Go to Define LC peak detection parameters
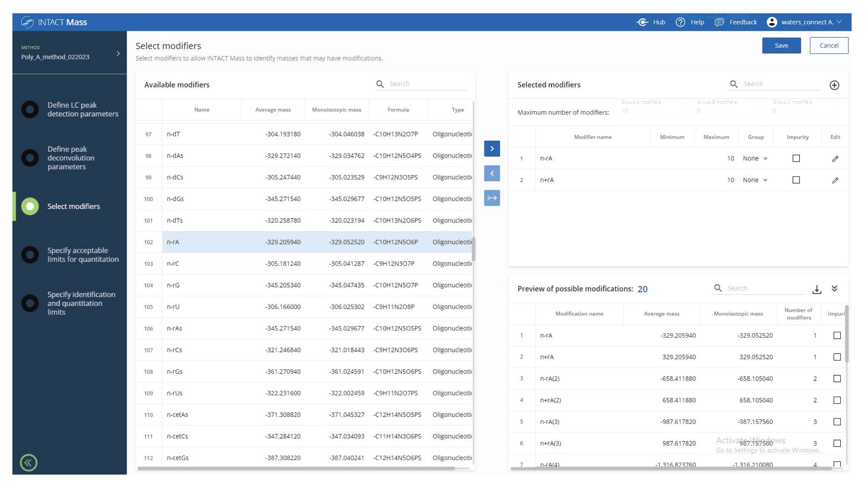Screen dimensions: 868x490 tap(82, 109)
